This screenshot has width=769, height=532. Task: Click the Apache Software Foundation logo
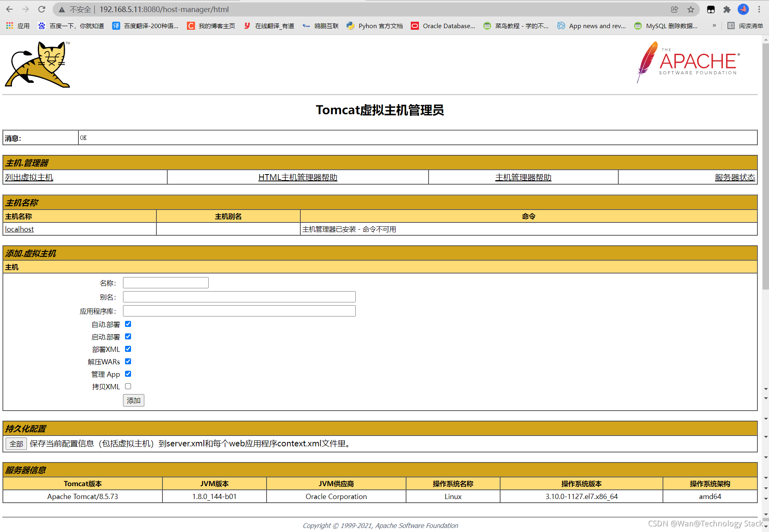[688, 62]
